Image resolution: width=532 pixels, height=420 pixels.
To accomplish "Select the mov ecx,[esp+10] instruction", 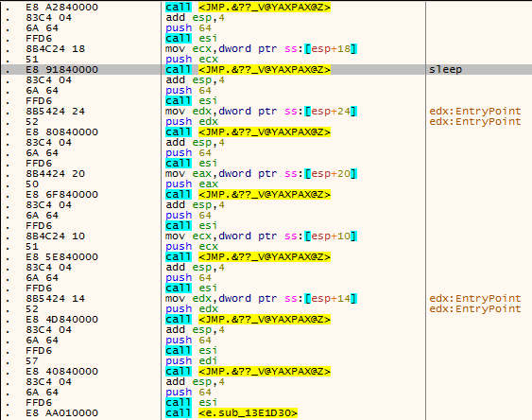I will (x=261, y=236).
